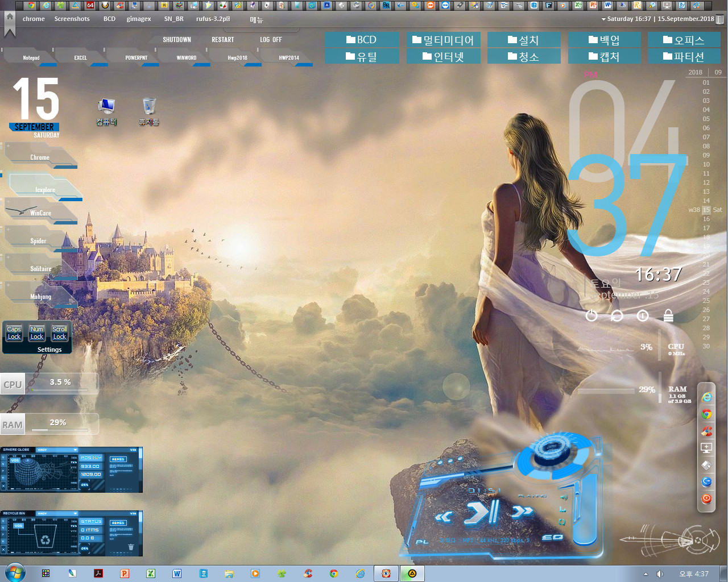
Task: Open the 오피스 folder button
Action: pyautogui.click(x=684, y=40)
